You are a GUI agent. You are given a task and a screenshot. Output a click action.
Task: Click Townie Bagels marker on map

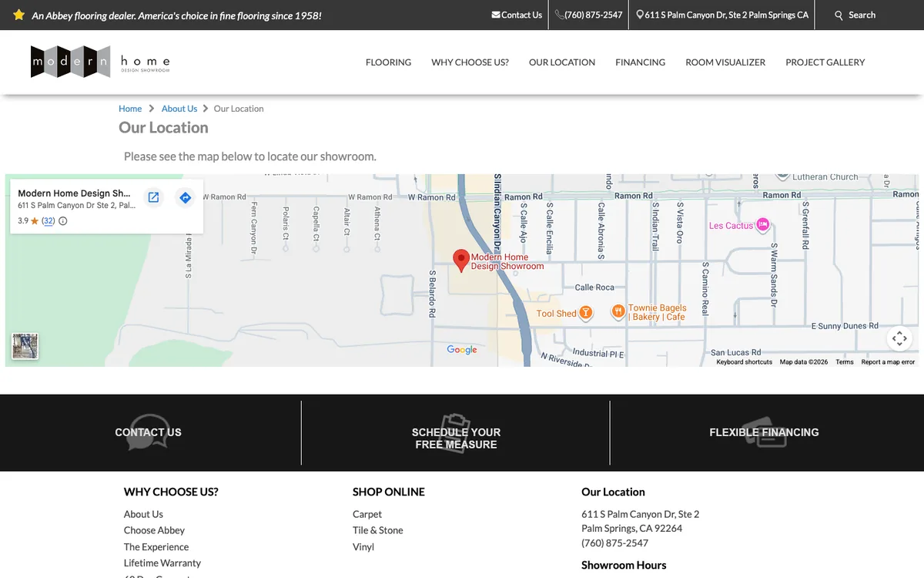coord(618,311)
